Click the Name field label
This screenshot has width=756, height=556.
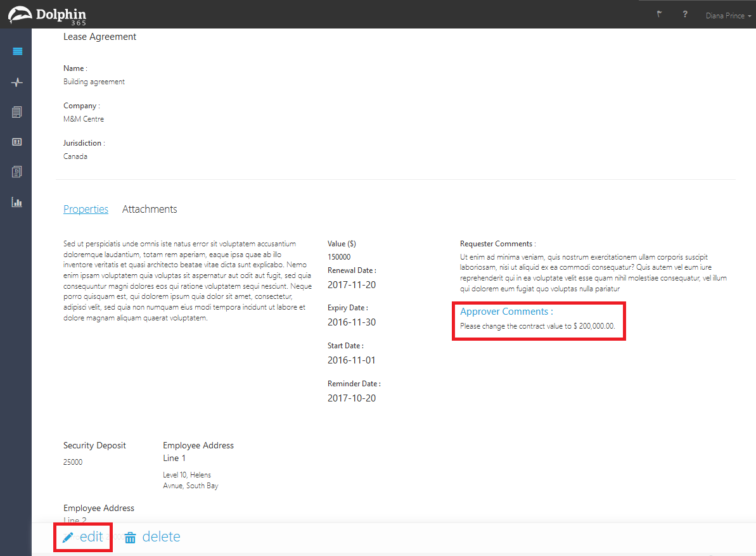point(75,68)
